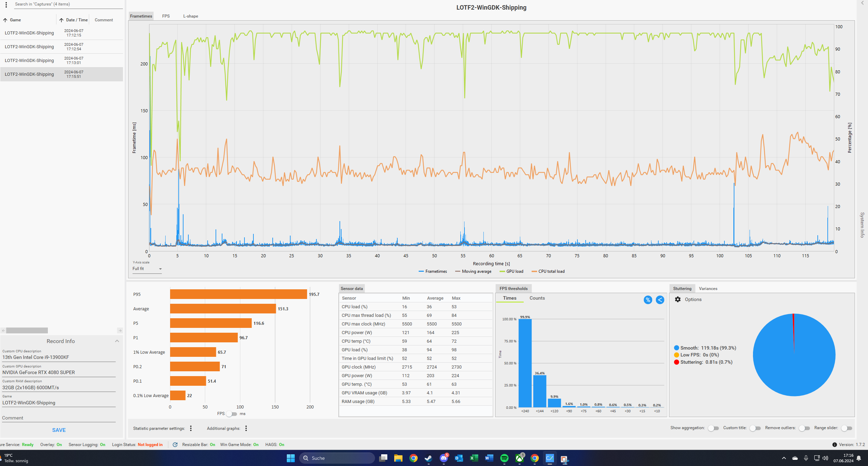
Task: Open Spotify from the taskbar
Action: 504,458
